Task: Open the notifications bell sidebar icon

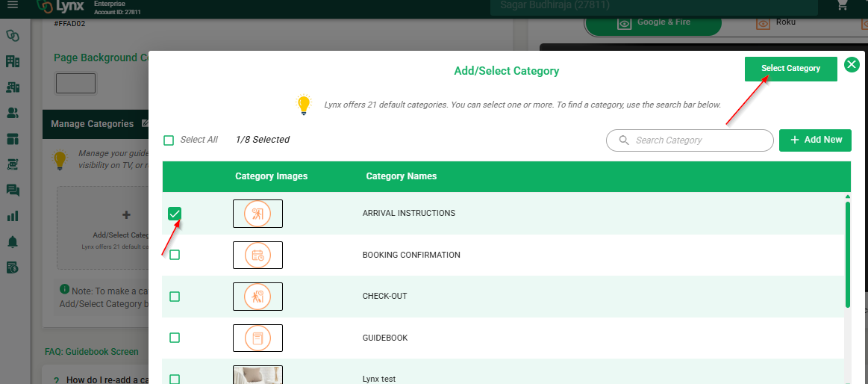Action: point(12,242)
